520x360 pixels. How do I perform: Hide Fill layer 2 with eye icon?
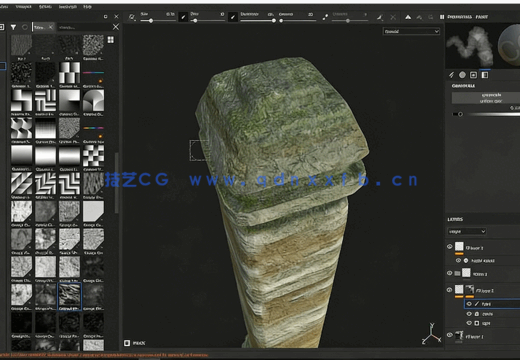[450, 290]
